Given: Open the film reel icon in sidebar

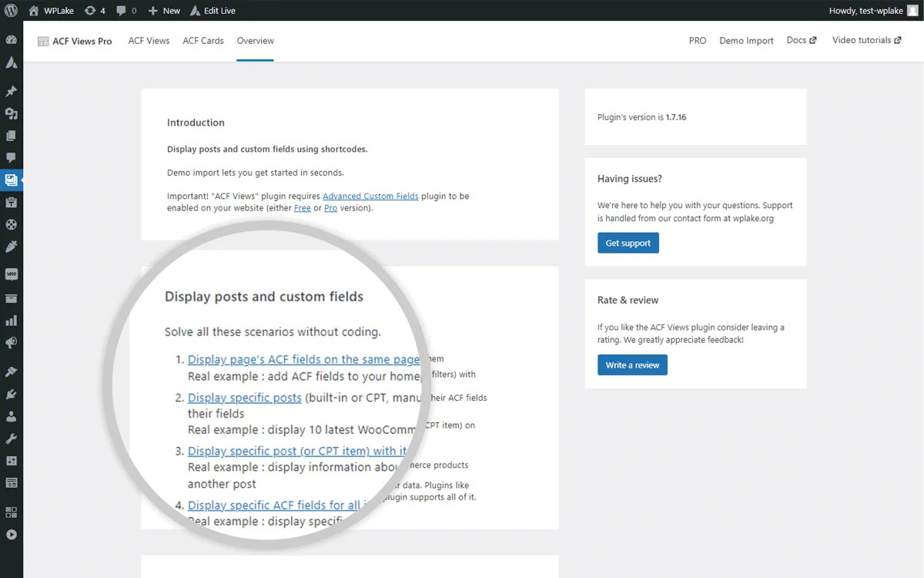Looking at the screenshot, I should tap(12, 225).
